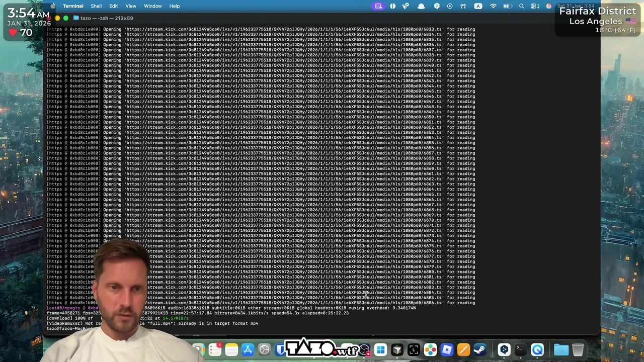Screen dimensions: 644x362
Task: Open the Apple menu
Action: coord(53,6)
